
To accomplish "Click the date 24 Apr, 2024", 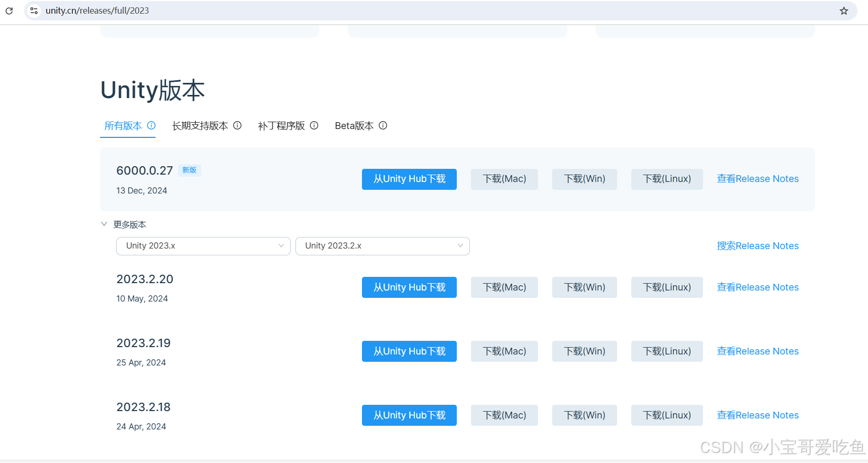I will (141, 427).
